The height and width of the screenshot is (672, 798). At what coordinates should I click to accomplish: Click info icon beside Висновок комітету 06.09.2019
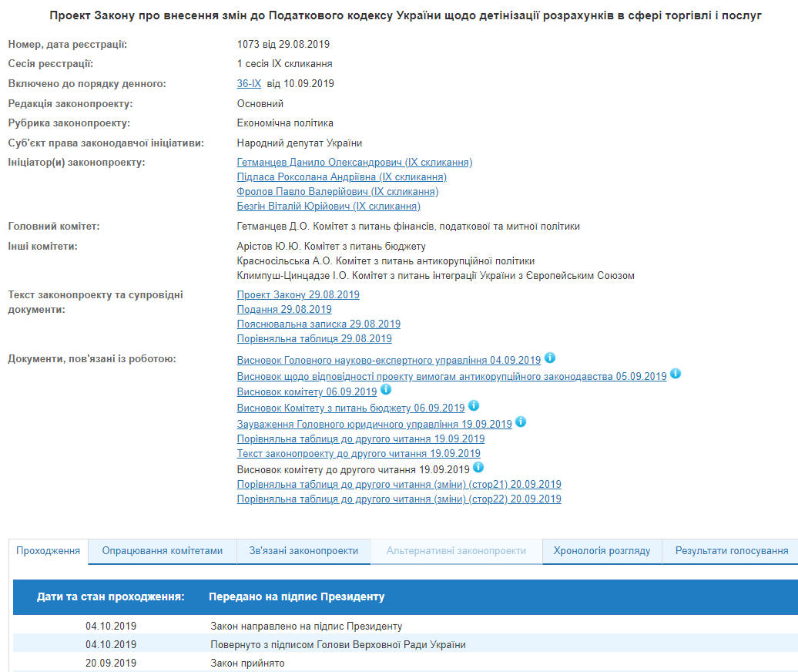[385, 390]
